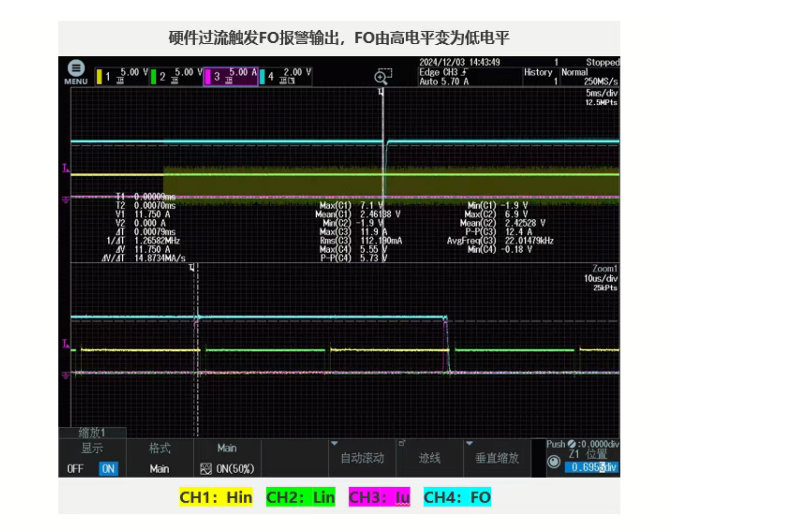805x532 pixels.
Task: Click the arrow above 垂直缩放
Action: click(x=469, y=443)
